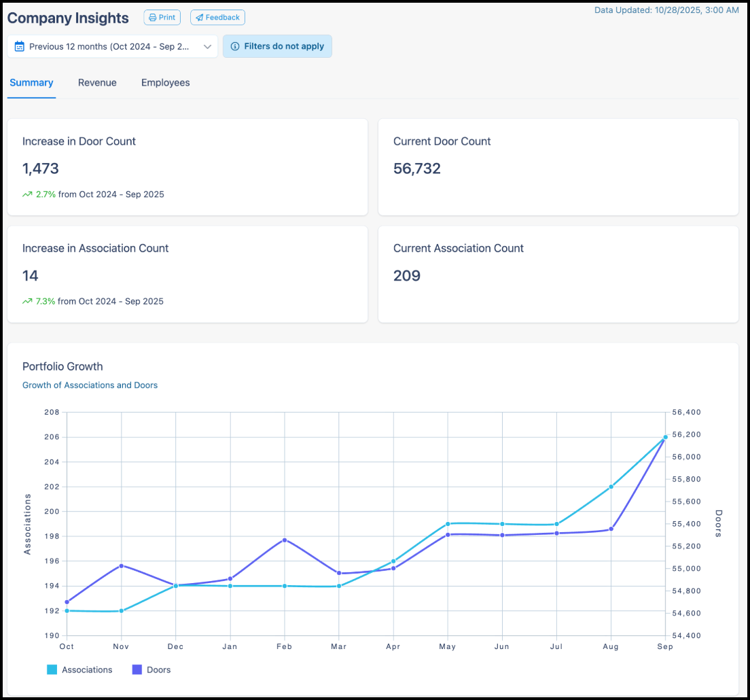Screen dimensions: 750x700
Task: Click the green trend arrow under Association Count
Action: (x=27, y=302)
